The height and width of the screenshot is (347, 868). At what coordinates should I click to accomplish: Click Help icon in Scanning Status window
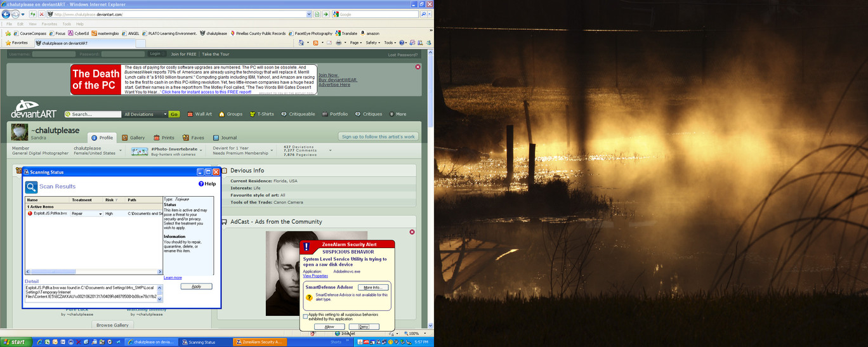click(207, 184)
